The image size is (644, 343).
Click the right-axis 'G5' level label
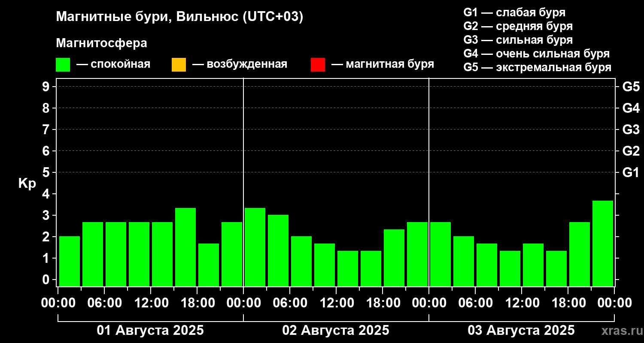(x=631, y=87)
